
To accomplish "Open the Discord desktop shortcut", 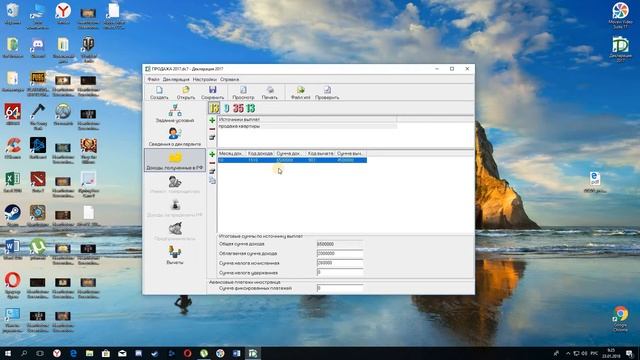I will pos(38,47).
